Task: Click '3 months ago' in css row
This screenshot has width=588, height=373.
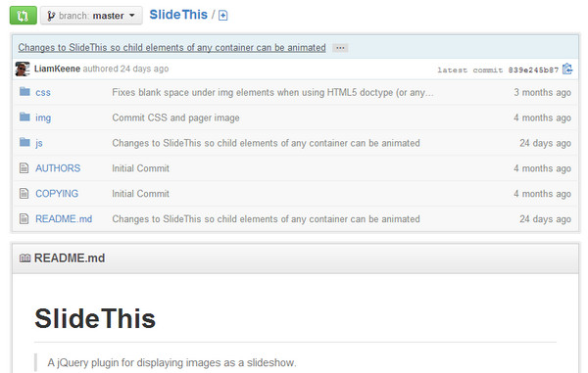Action: pyautogui.click(x=542, y=92)
